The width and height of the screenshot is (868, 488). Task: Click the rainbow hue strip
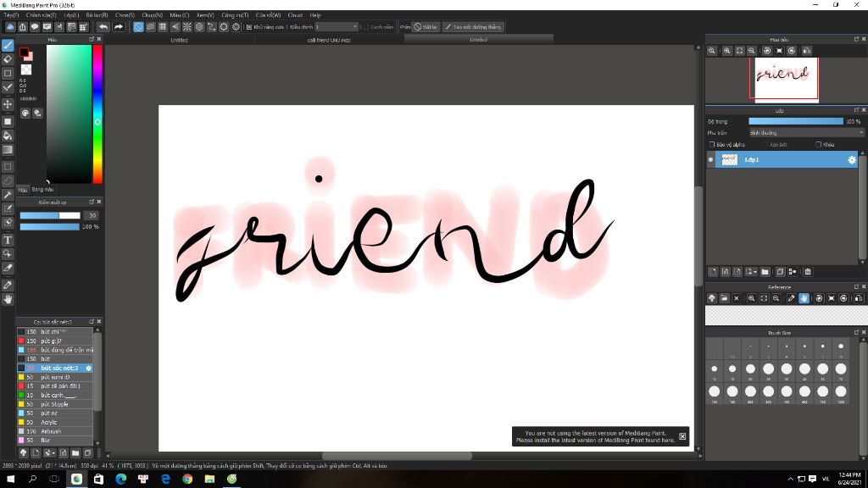97,114
